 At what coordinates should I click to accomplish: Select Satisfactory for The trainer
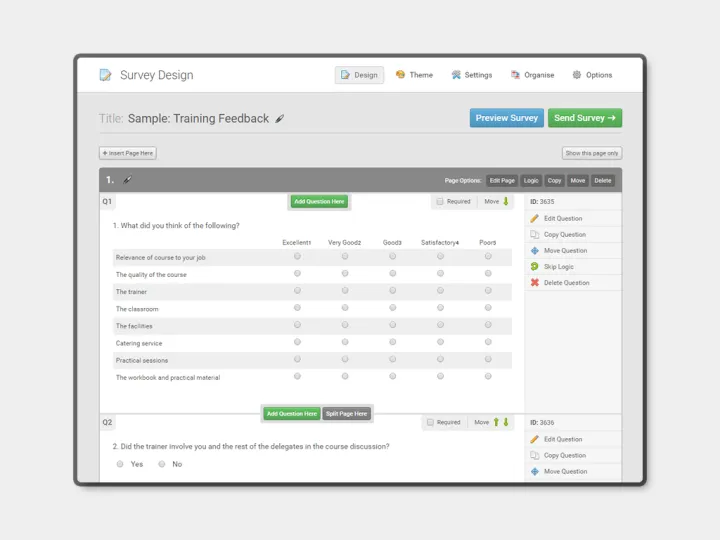click(x=440, y=290)
